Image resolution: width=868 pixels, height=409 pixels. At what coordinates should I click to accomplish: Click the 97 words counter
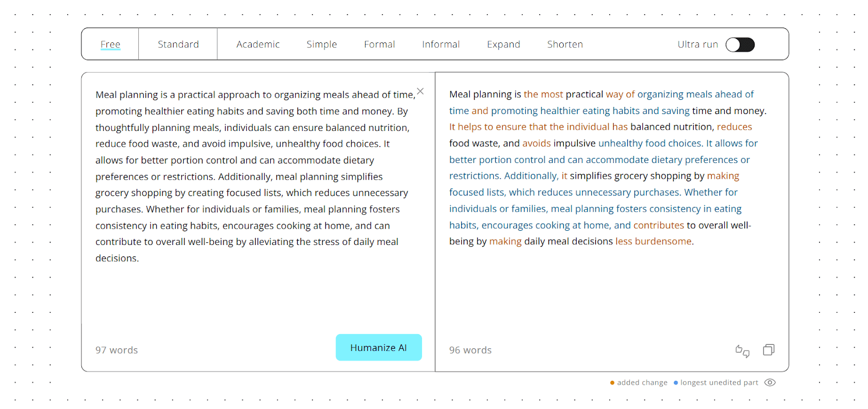pyautogui.click(x=117, y=350)
